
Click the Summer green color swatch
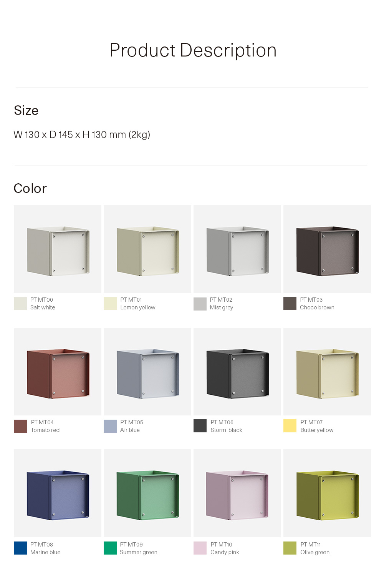110,548
